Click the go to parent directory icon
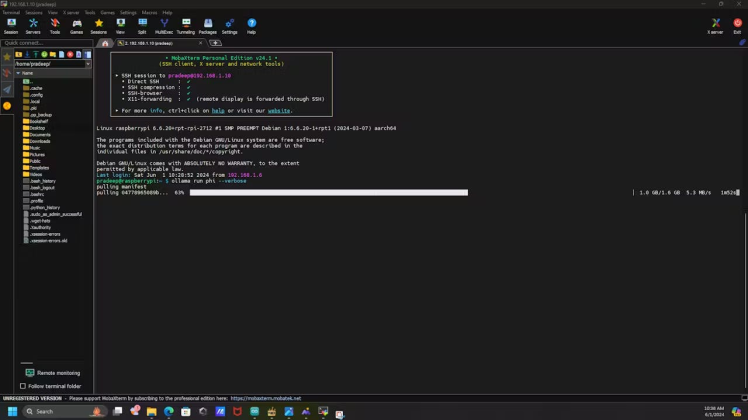748x420 pixels. [19, 54]
